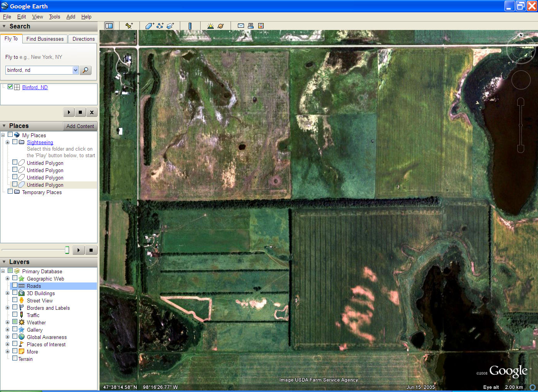Open the Edit menu

tap(22, 17)
